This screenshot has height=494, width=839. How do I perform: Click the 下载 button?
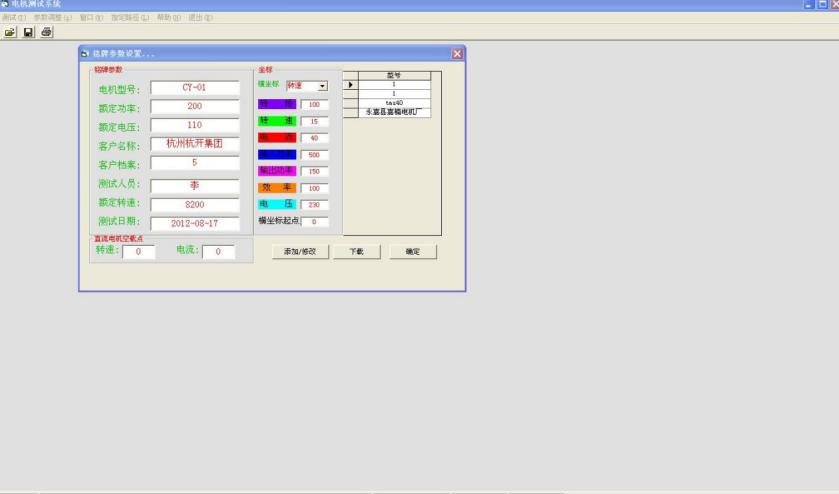pyautogui.click(x=355, y=252)
